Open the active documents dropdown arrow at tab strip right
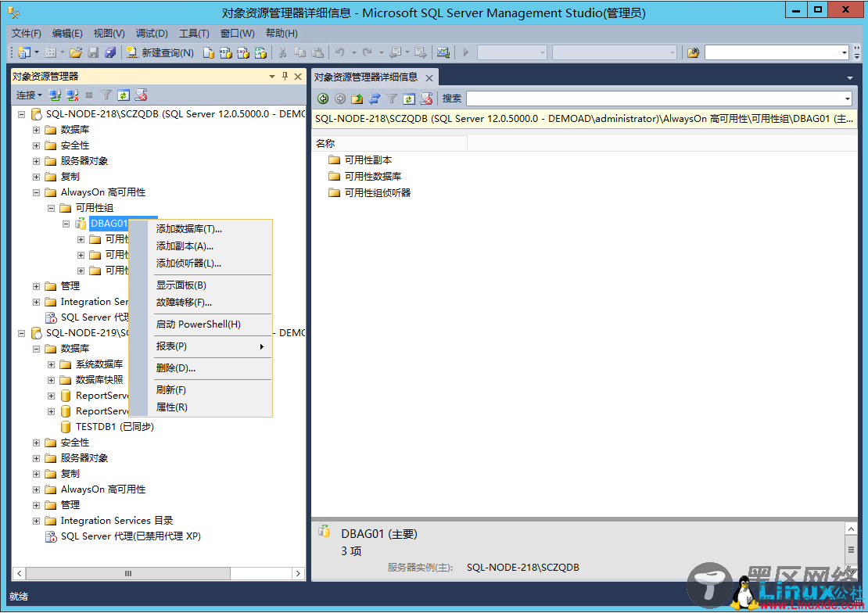 click(x=850, y=78)
